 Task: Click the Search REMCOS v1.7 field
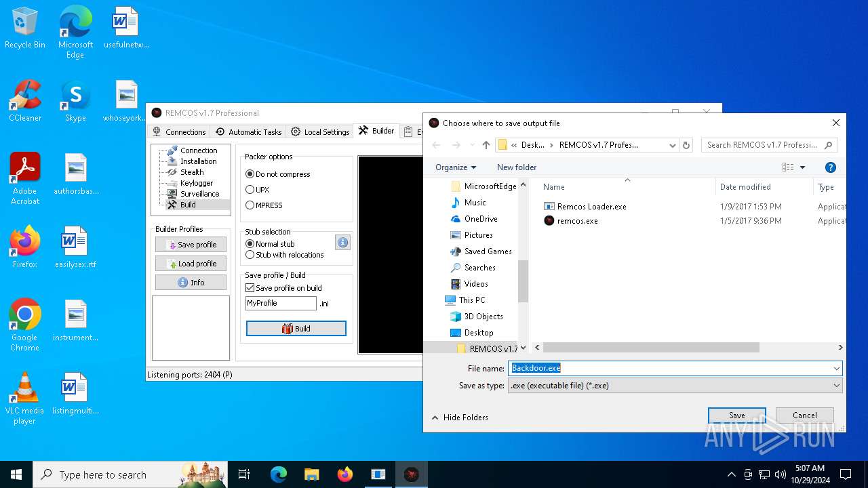tap(770, 145)
